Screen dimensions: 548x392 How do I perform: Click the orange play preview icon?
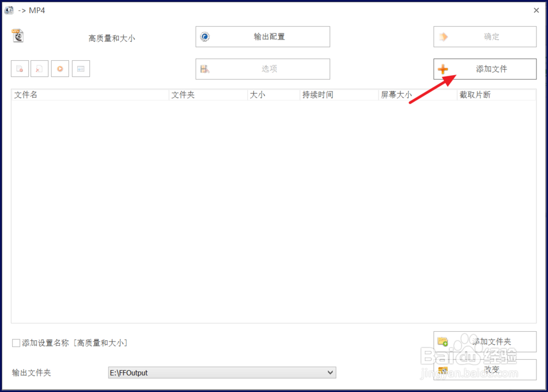[60, 68]
